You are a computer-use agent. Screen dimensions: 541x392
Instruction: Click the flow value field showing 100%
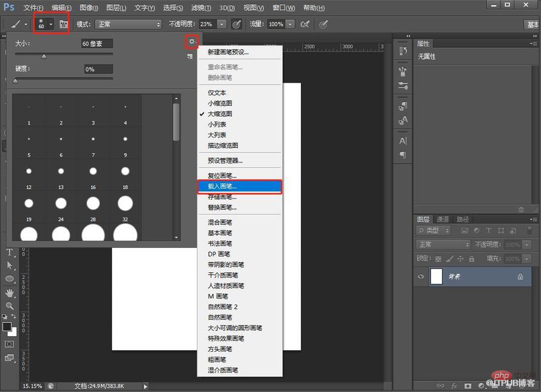277,24
